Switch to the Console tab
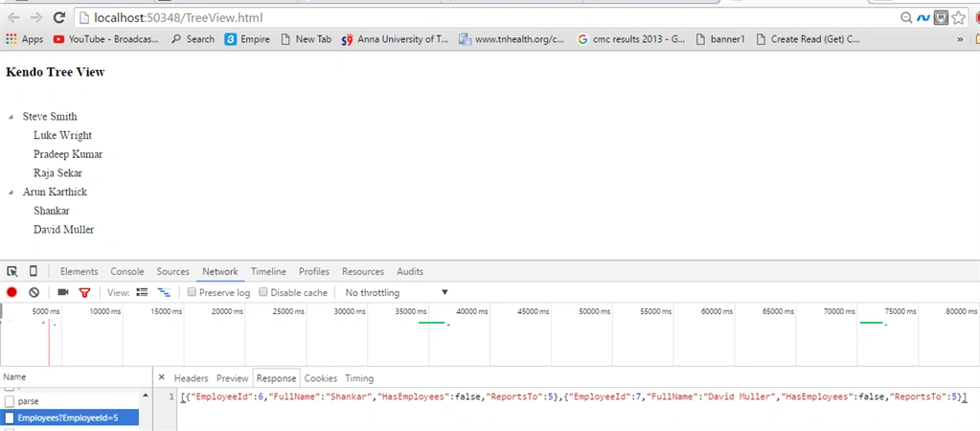Viewport: 980px width, 431px height. (126, 271)
